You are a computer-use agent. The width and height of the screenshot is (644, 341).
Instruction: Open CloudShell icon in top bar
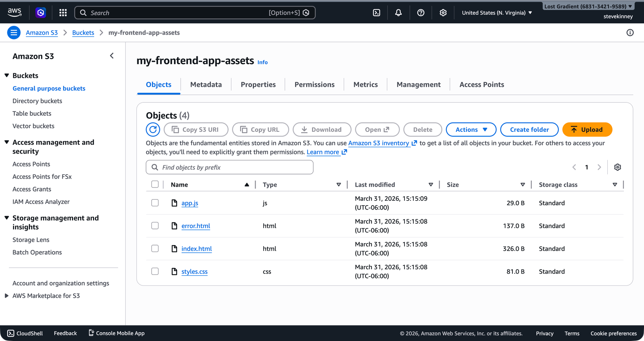(x=376, y=13)
